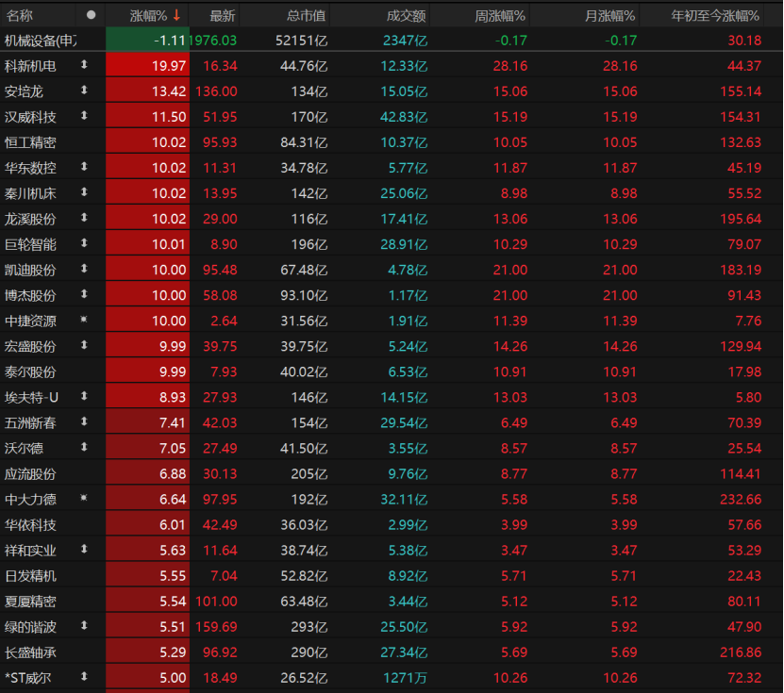784x693 pixels.
Task: Click the star-shaped icon beside 中捷资源
Action: coord(84,320)
